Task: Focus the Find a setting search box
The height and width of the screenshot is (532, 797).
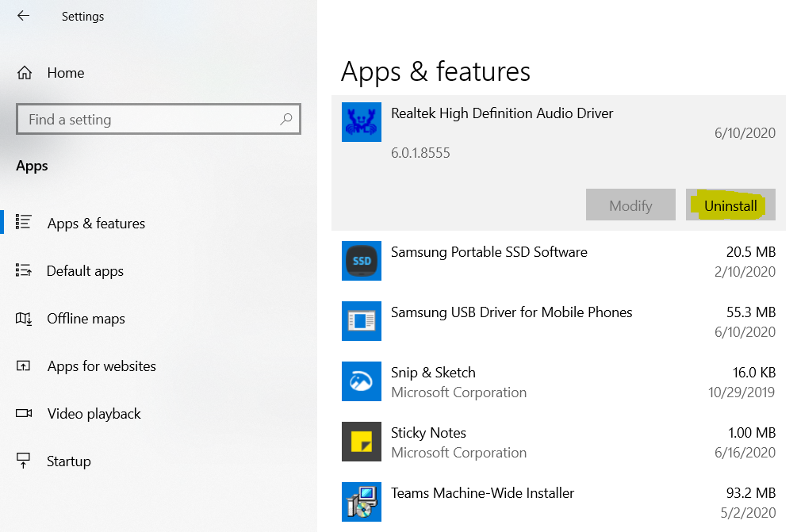Action: coord(159,120)
